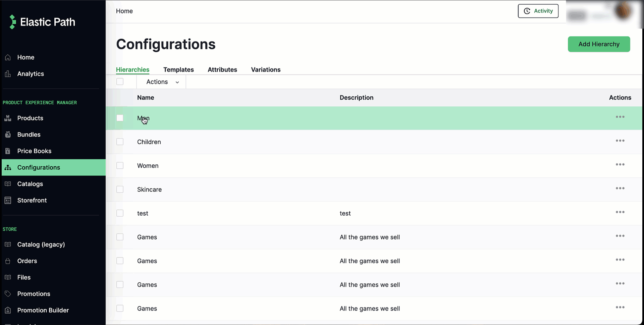
Task: Select the Products sidebar icon
Action: (8, 118)
